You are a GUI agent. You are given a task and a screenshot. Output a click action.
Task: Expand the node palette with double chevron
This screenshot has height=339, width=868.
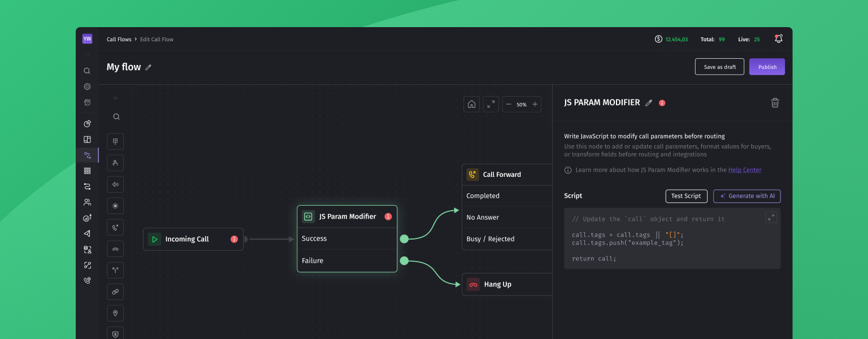[x=115, y=98]
